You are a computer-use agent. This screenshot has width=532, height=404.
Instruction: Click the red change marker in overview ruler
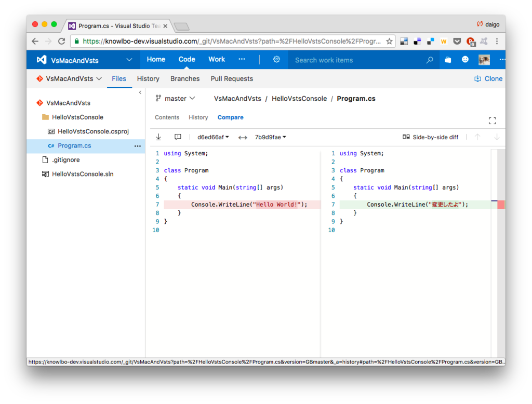tap(501, 205)
